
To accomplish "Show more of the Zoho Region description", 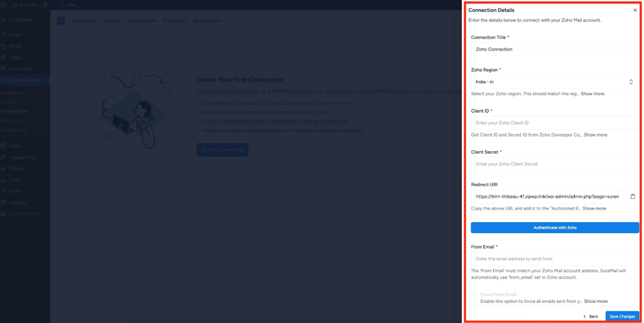I will (592, 94).
